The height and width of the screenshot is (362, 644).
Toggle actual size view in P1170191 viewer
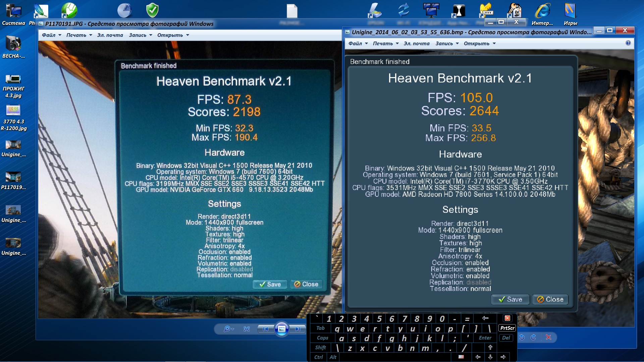(247, 329)
